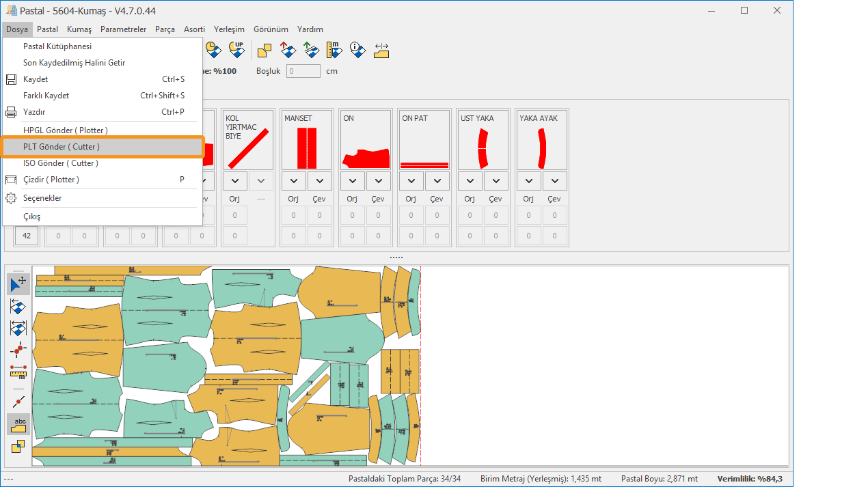Expand the first dropdown under ON PAT

(411, 181)
